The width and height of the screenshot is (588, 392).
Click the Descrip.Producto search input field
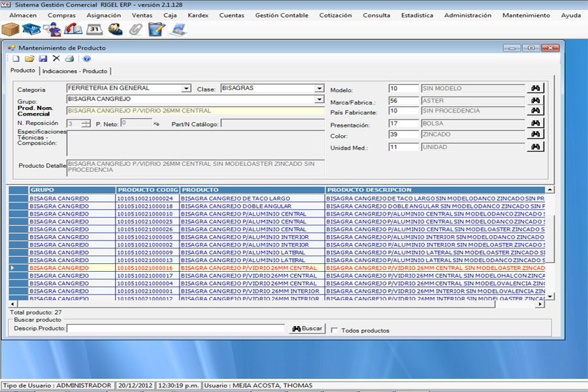(x=175, y=329)
